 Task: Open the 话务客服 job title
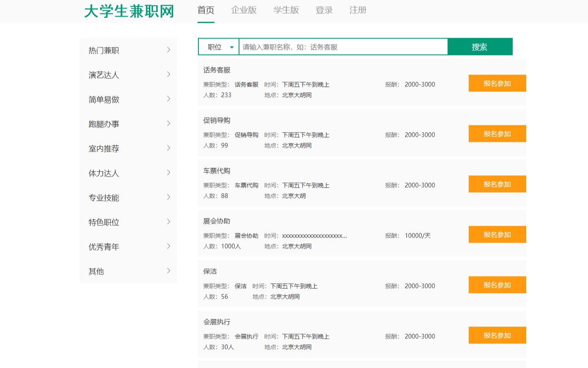[217, 70]
